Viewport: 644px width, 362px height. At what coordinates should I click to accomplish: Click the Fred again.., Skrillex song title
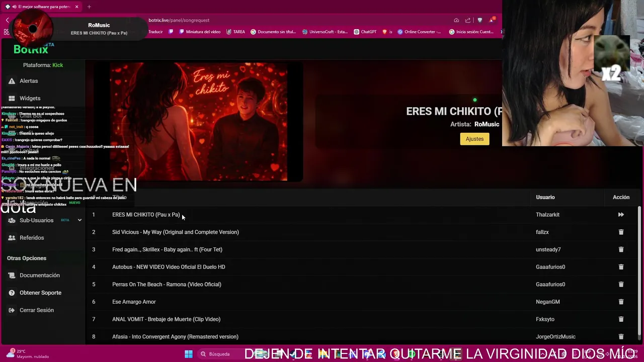point(167,249)
